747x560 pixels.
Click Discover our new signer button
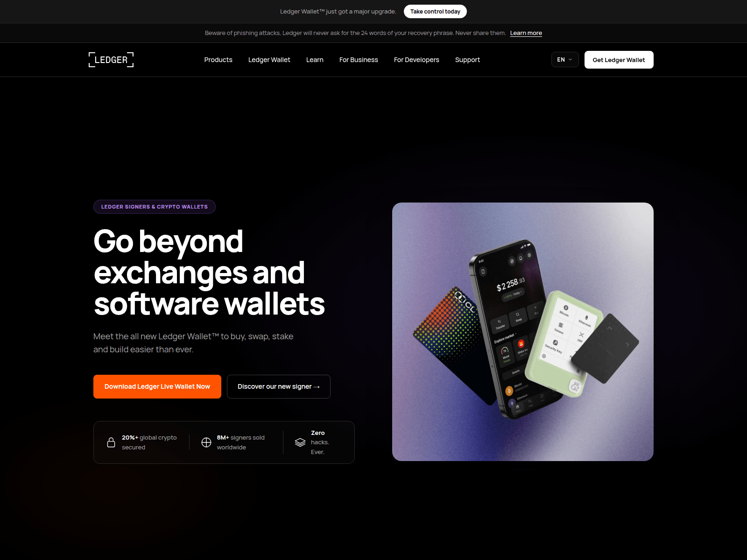[x=279, y=386]
